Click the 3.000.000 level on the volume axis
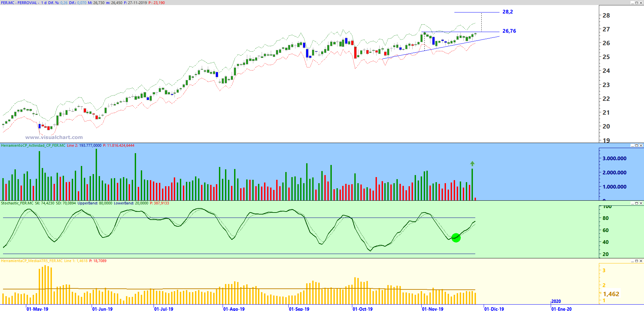 615,159
